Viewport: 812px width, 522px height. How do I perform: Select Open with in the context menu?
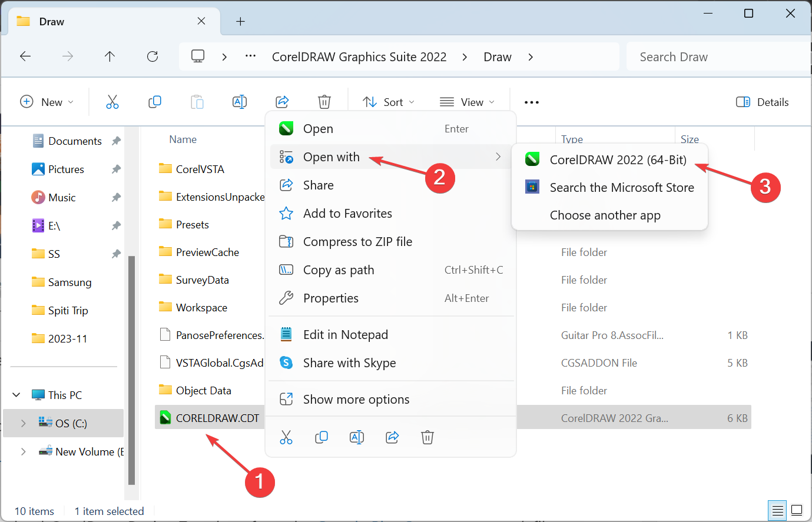[391, 157]
